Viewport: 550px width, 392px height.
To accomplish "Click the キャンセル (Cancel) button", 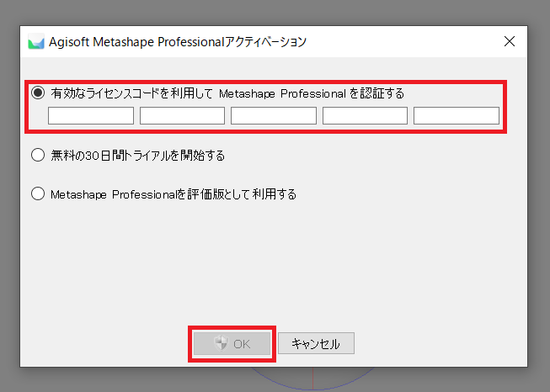I will tap(316, 344).
